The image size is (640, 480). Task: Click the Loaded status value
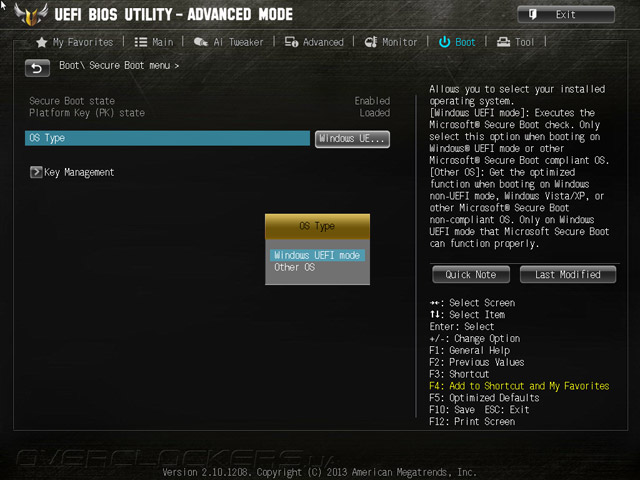pyautogui.click(x=375, y=113)
